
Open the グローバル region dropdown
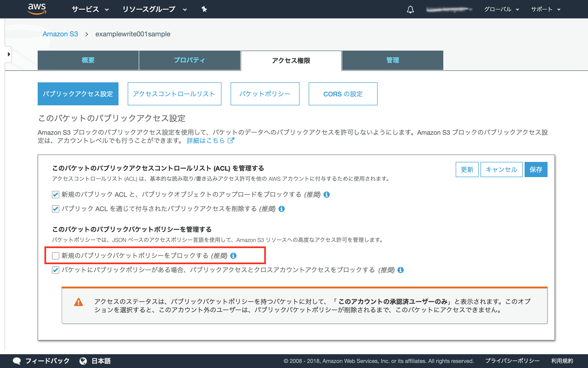coord(501,9)
